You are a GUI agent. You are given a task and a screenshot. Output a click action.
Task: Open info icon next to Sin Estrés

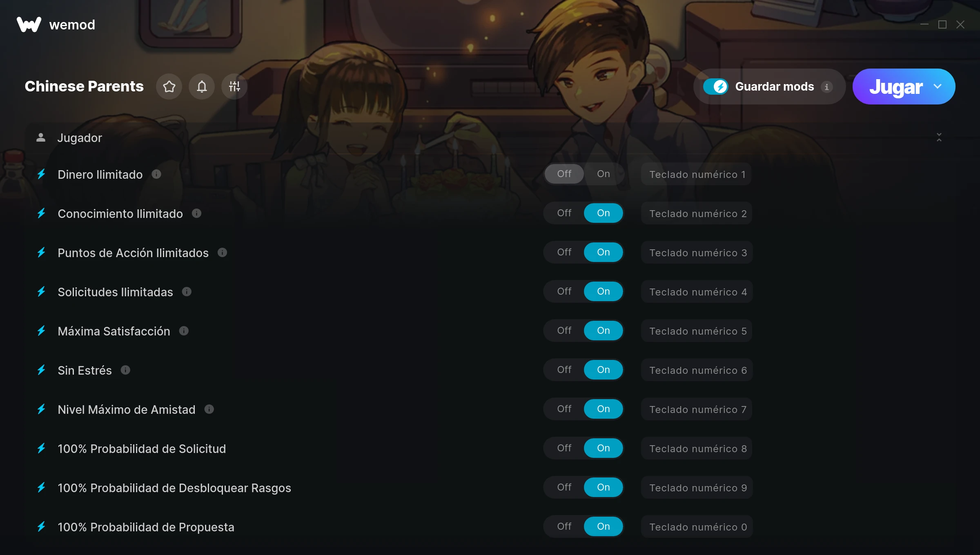(x=125, y=370)
